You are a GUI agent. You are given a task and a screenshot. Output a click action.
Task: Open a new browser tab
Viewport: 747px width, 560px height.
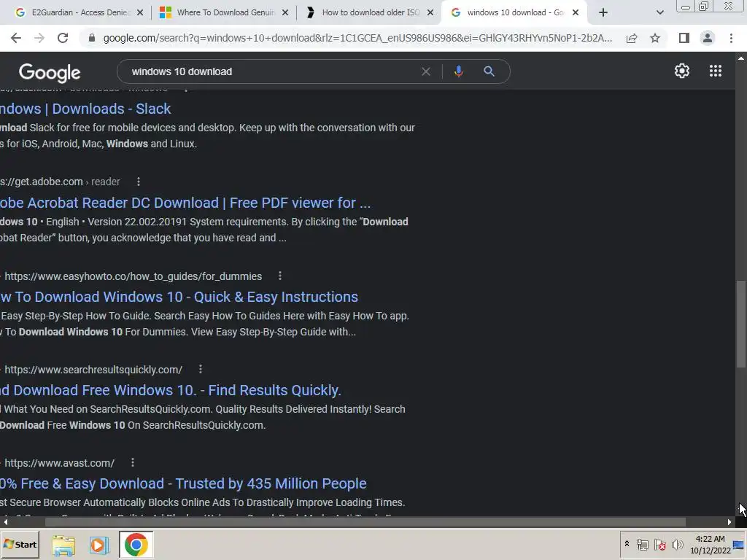[603, 12]
